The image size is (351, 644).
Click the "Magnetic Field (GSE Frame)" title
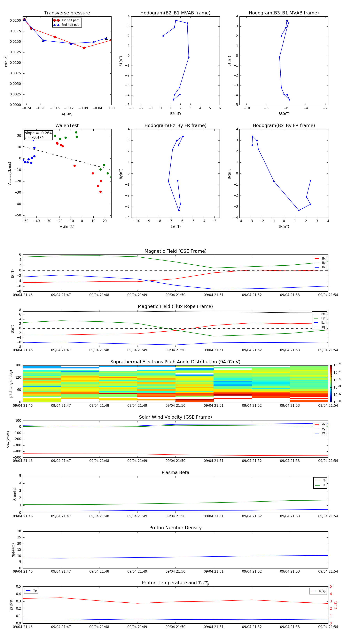point(175,251)
